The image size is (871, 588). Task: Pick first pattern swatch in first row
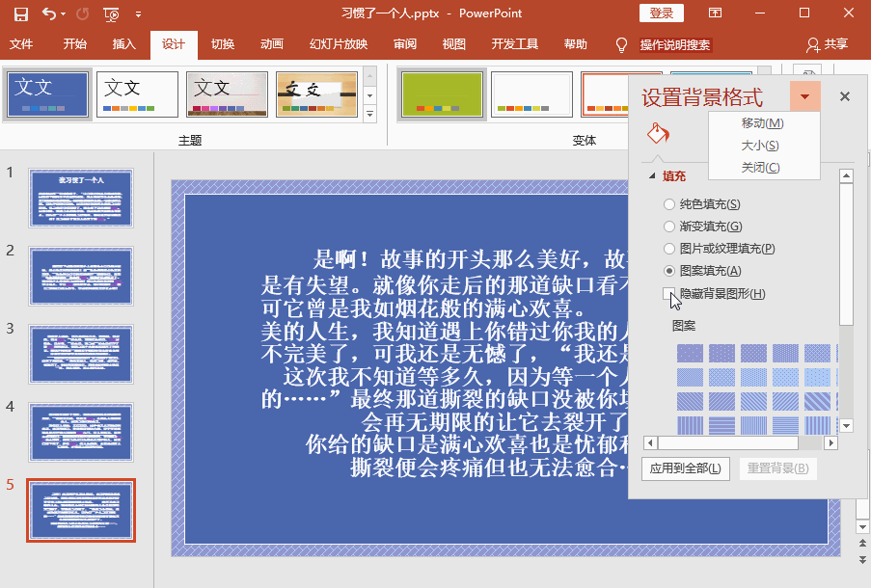pos(690,353)
